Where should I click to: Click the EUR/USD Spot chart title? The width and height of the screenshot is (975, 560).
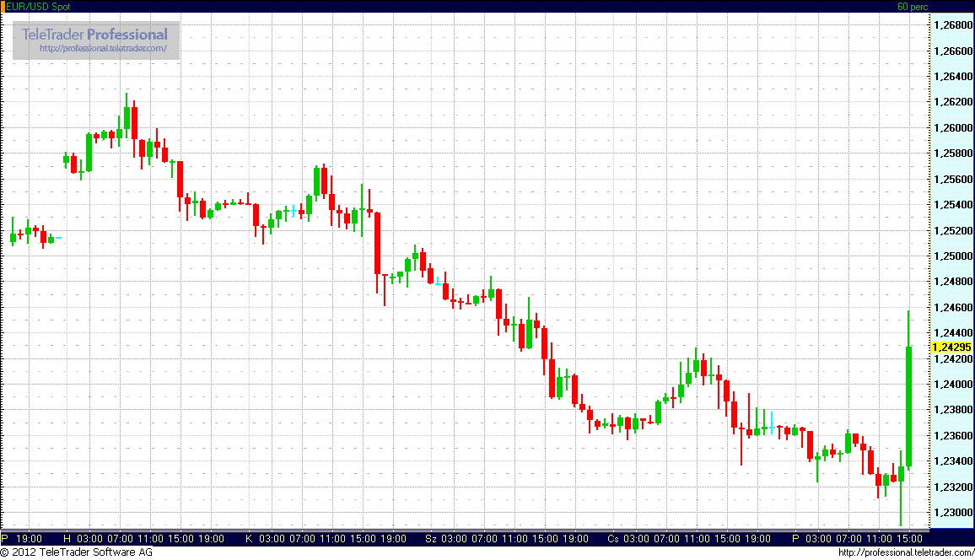(38, 6)
